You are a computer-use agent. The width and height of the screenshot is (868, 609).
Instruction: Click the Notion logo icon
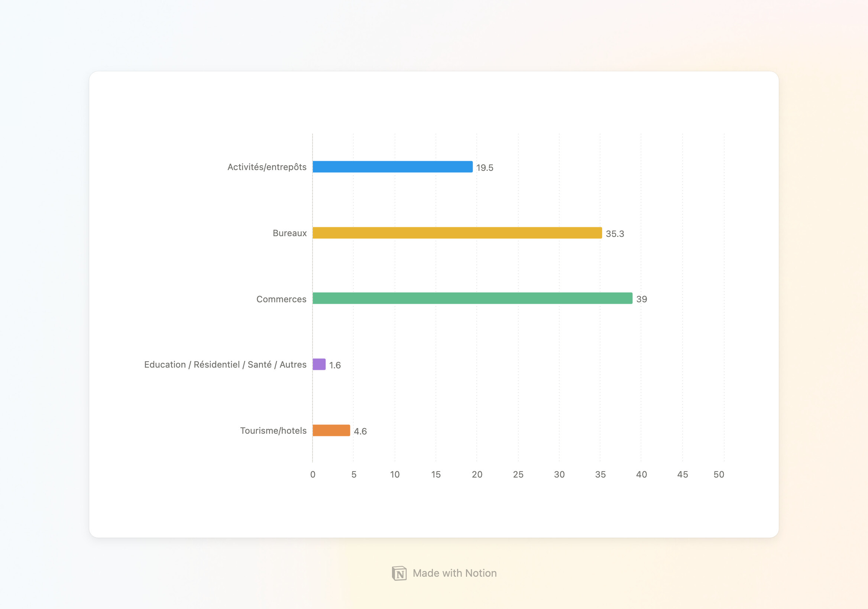coord(399,573)
